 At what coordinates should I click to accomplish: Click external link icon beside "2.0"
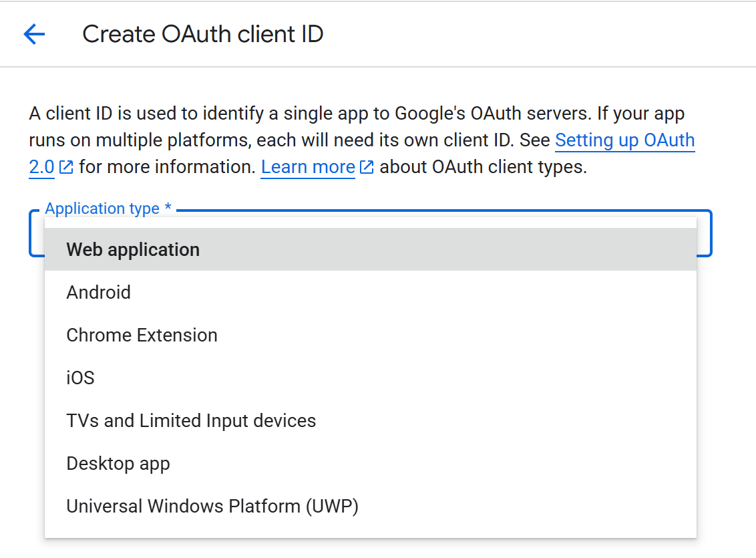point(66,167)
